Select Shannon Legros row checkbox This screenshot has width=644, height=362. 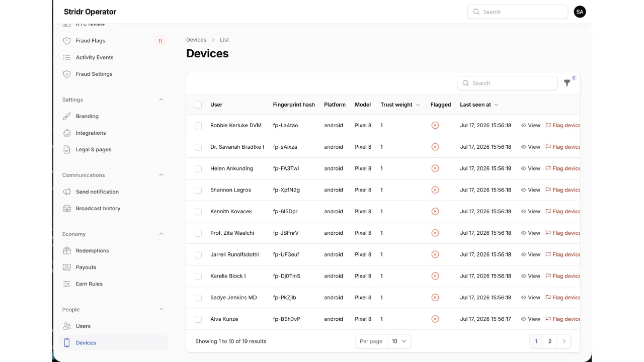(x=198, y=190)
